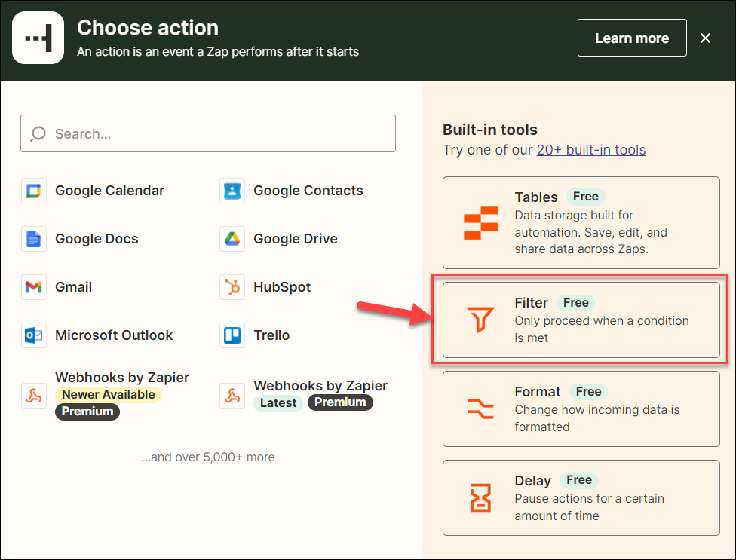Click the Google Contacts app icon
The width and height of the screenshot is (736, 560).
pyautogui.click(x=232, y=191)
